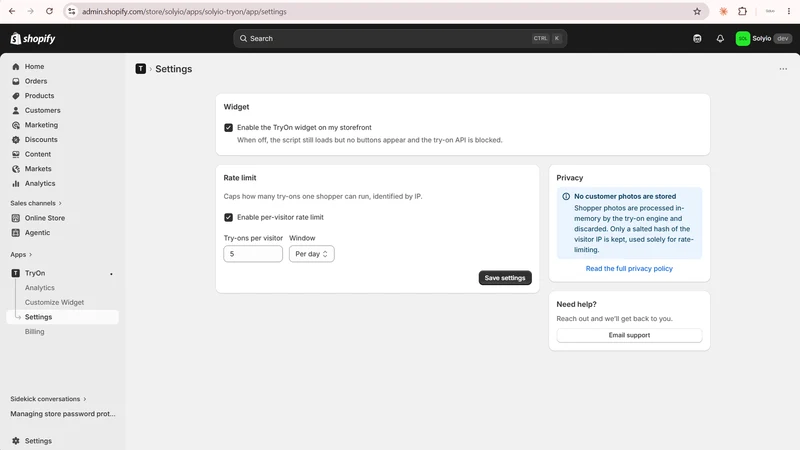
Task: Click the Email support button
Action: click(x=629, y=335)
